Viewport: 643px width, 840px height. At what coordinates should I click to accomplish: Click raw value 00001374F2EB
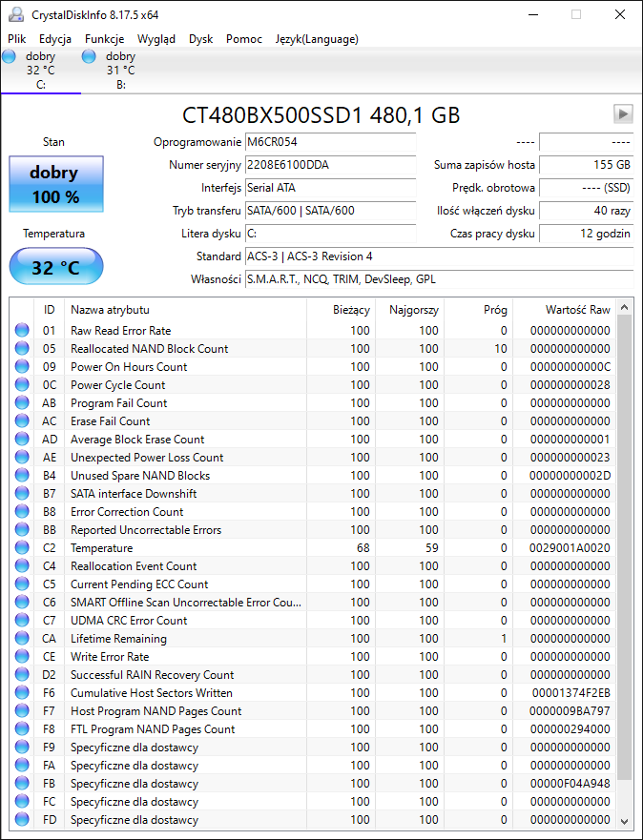[571, 692]
